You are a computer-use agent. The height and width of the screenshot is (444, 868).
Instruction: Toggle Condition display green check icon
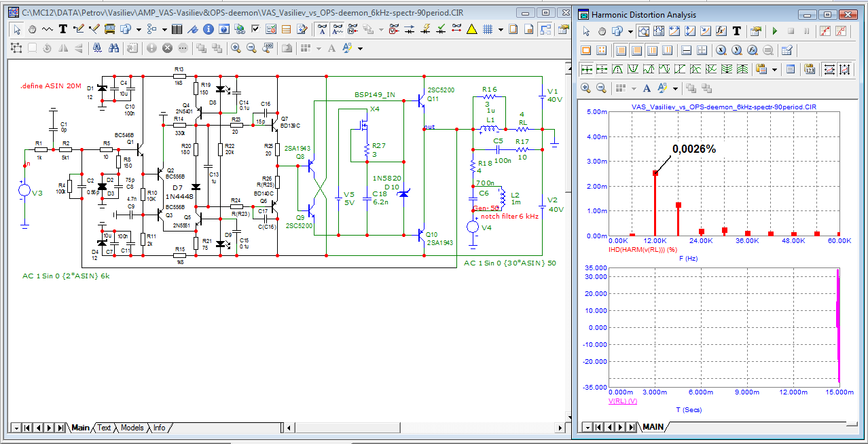[441, 29]
